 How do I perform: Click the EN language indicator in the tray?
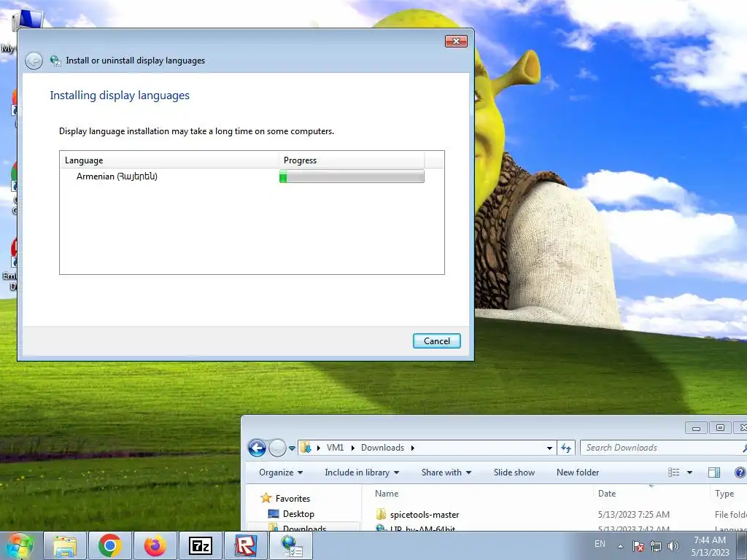click(600, 544)
